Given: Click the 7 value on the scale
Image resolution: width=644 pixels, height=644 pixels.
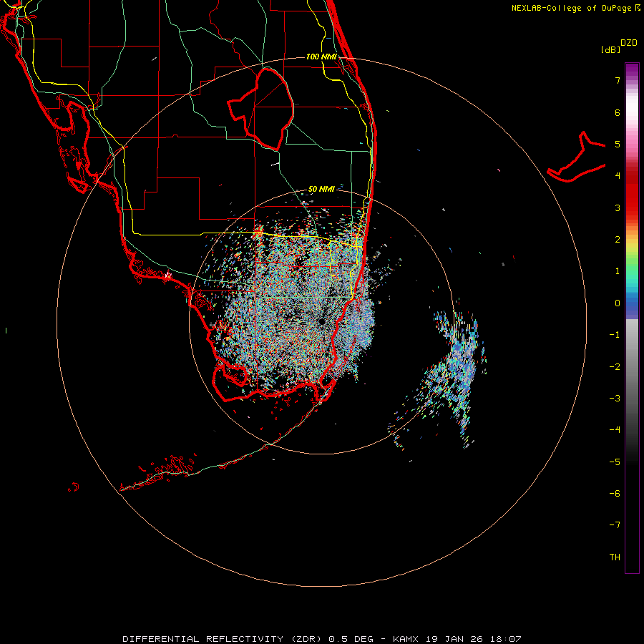Looking at the screenshot, I should [618, 80].
